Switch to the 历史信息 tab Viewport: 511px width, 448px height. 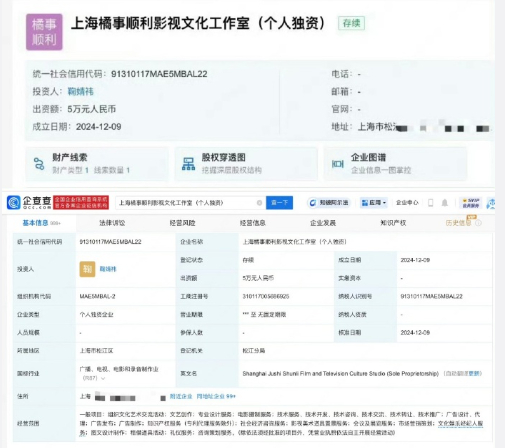click(459, 223)
